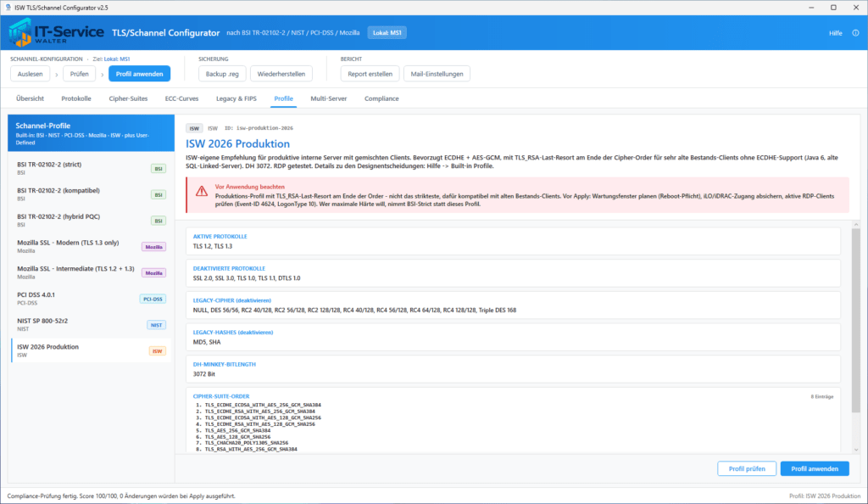This screenshot has width=868, height=504.
Task: Click the PCI-DSS badge
Action: click(153, 299)
